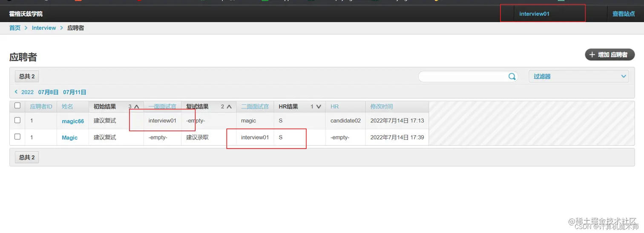Sort by 一面面试官 column header
Screen dimensions: 644x233
click(162, 107)
